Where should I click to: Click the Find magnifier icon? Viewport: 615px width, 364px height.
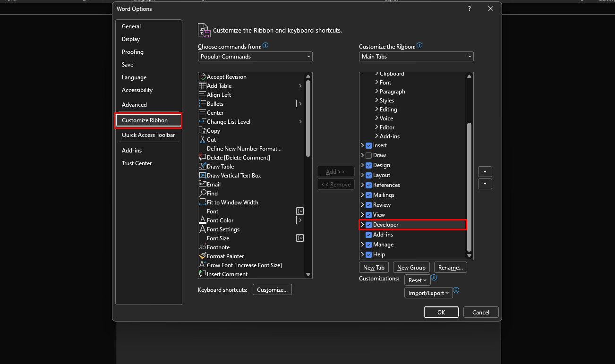point(203,193)
